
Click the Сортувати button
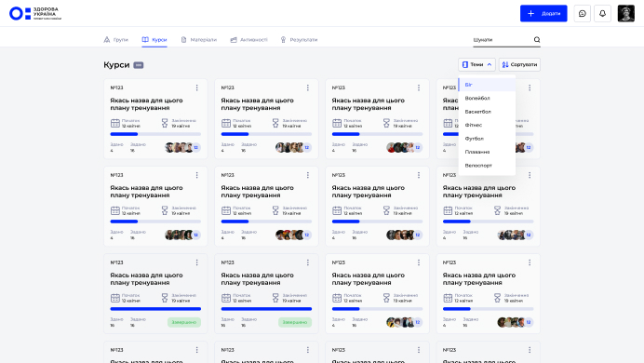(x=519, y=64)
